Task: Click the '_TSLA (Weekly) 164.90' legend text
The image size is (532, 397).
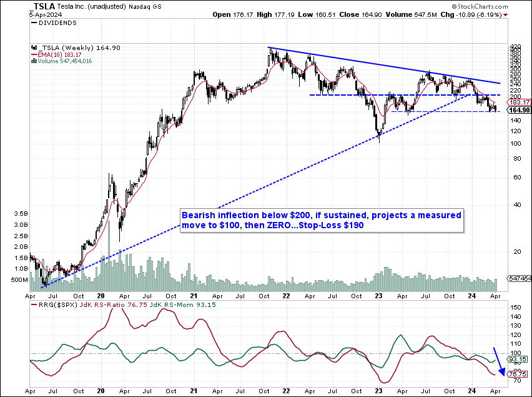Action: pyautogui.click(x=79, y=48)
